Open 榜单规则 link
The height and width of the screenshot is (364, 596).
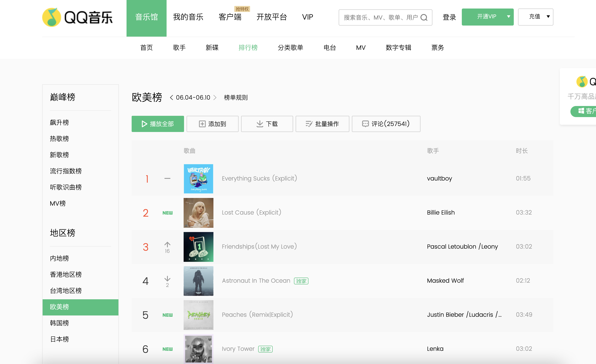tap(236, 98)
